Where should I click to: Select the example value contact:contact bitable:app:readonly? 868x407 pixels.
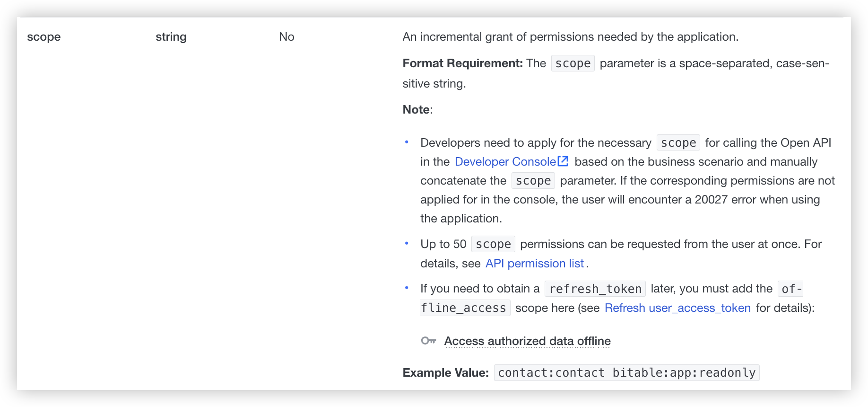click(626, 373)
